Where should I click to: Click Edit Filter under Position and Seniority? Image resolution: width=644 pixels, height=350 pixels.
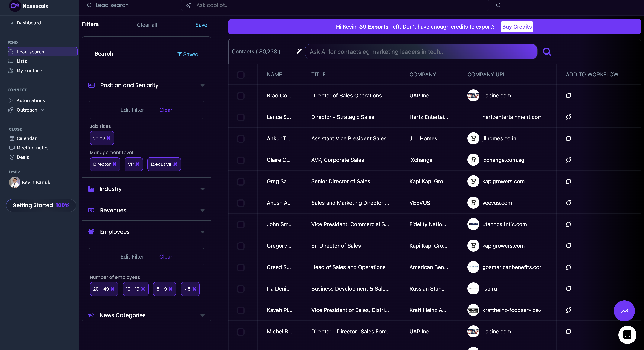click(x=132, y=110)
